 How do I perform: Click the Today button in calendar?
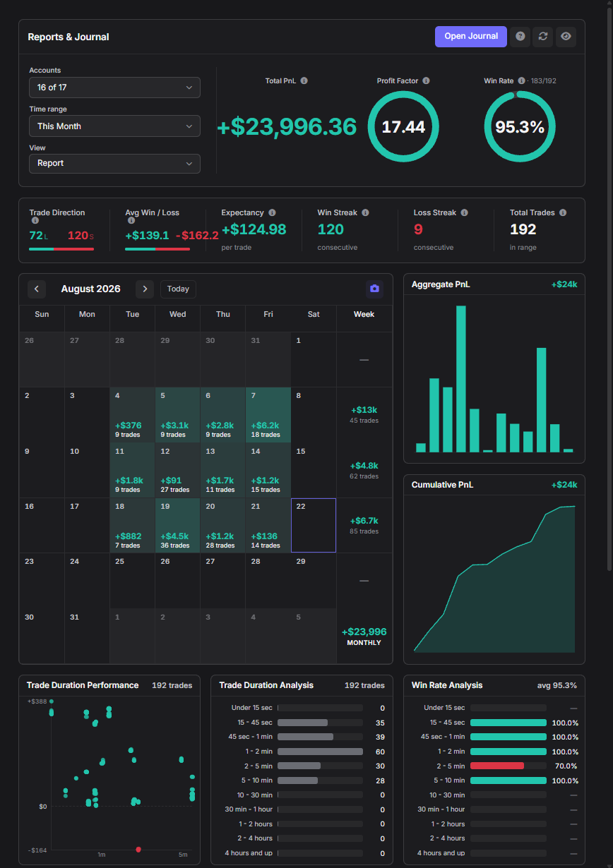[178, 289]
